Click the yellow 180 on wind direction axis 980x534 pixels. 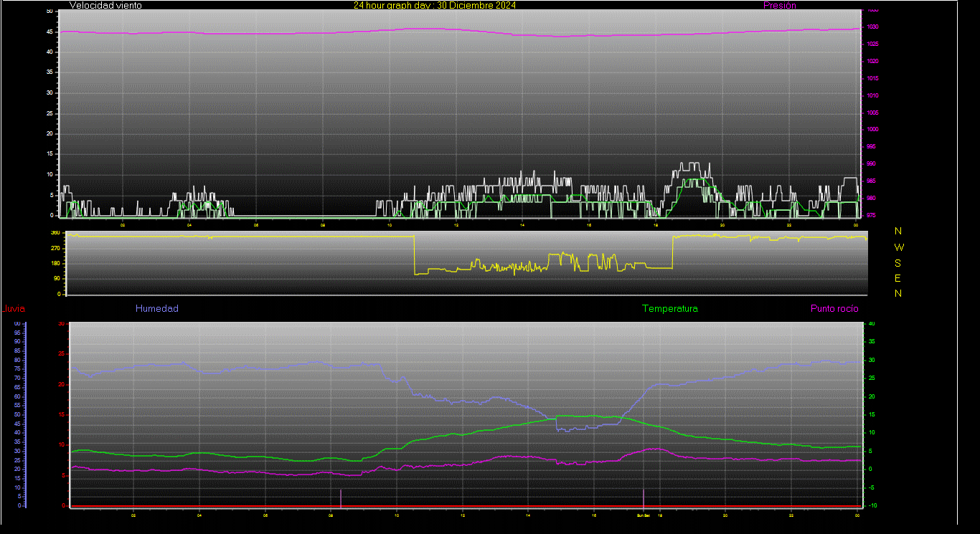[x=55, y=263]
